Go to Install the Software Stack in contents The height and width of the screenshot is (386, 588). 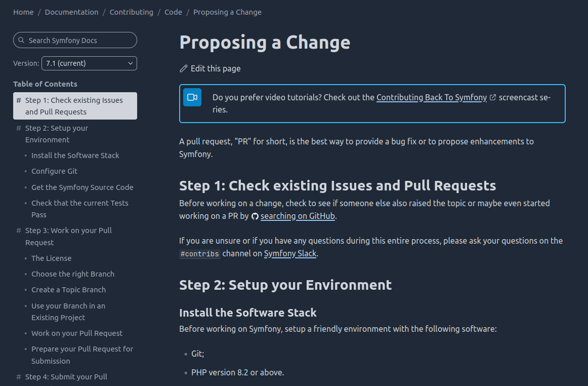[75, 156]
